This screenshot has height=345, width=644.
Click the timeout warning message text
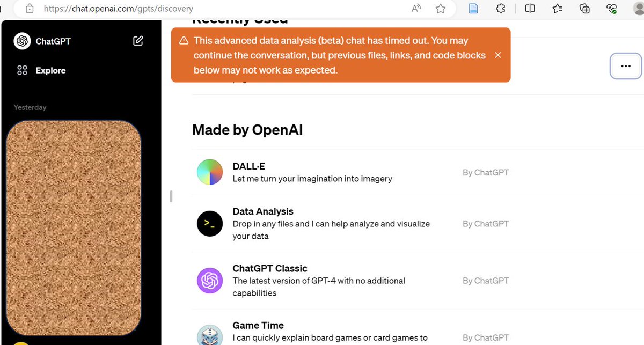pos(340,55)
